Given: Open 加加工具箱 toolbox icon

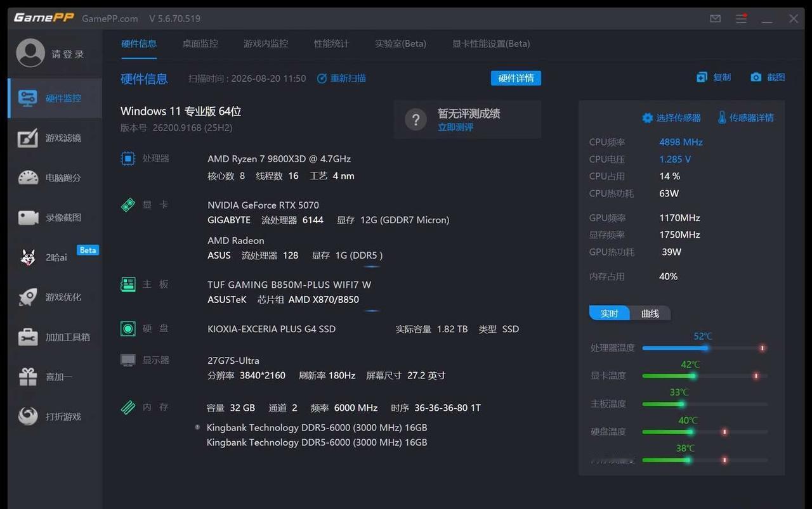Looking at the screenshot, I should point(28,337).
